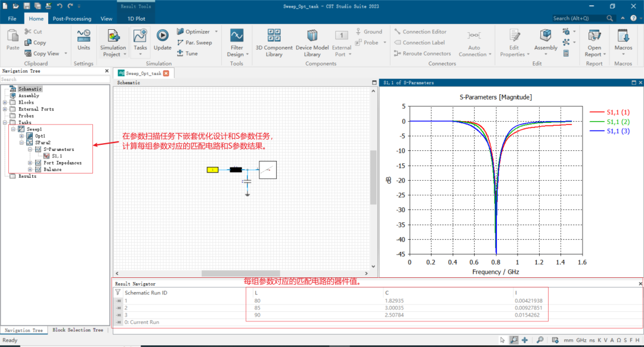The height and width of the screenshot is (347, 644).
Task: Open the Filter Design tool
Action: click(237, 43)
